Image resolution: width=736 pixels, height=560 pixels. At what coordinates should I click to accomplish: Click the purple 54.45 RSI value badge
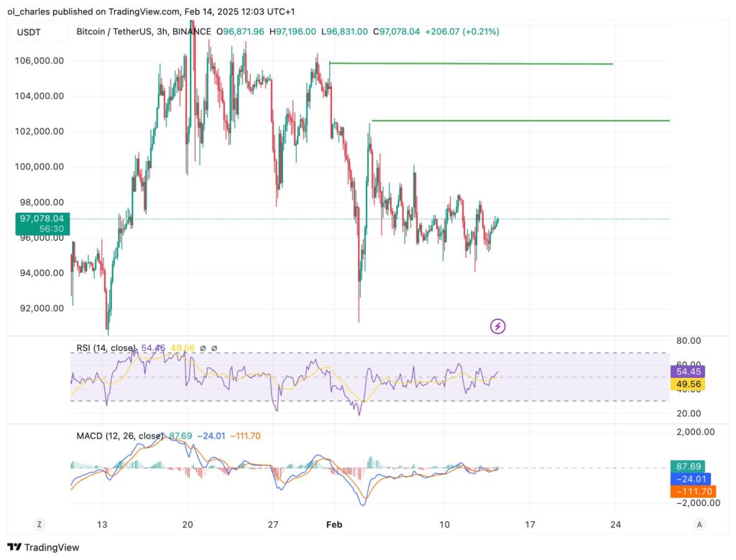click(686, 372)
